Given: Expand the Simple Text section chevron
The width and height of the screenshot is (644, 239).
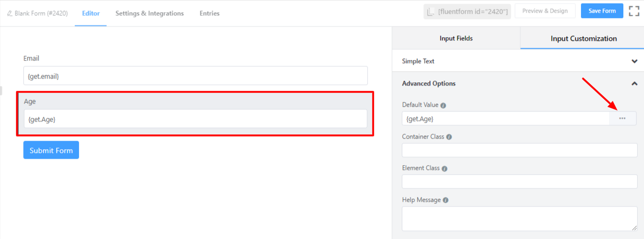Looking at the screenshot, I should (634, 61).
